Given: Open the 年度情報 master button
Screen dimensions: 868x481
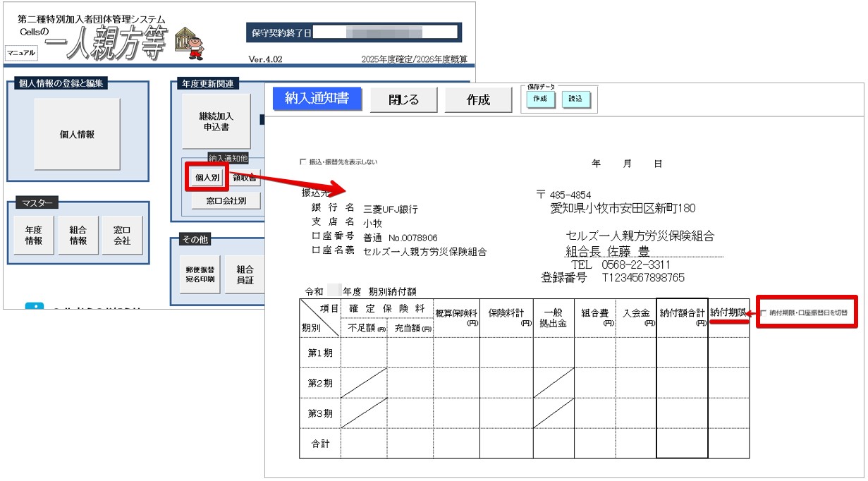Looking at the screenshot, I should (34, 236).
